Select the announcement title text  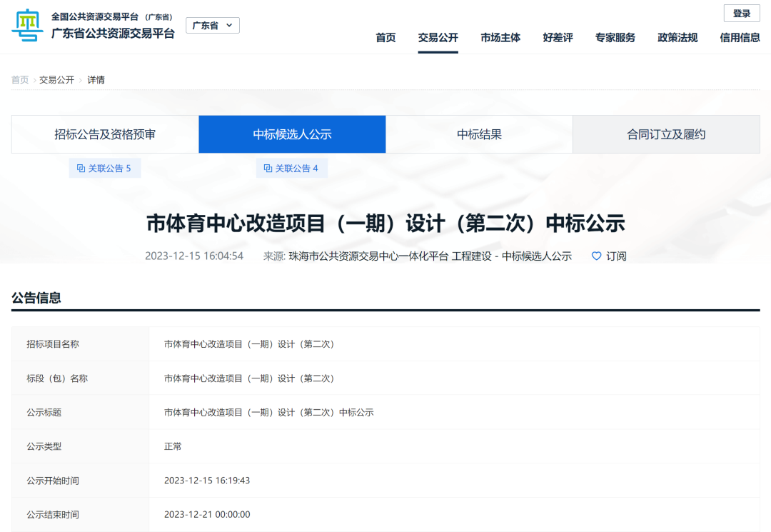(385, 223)
